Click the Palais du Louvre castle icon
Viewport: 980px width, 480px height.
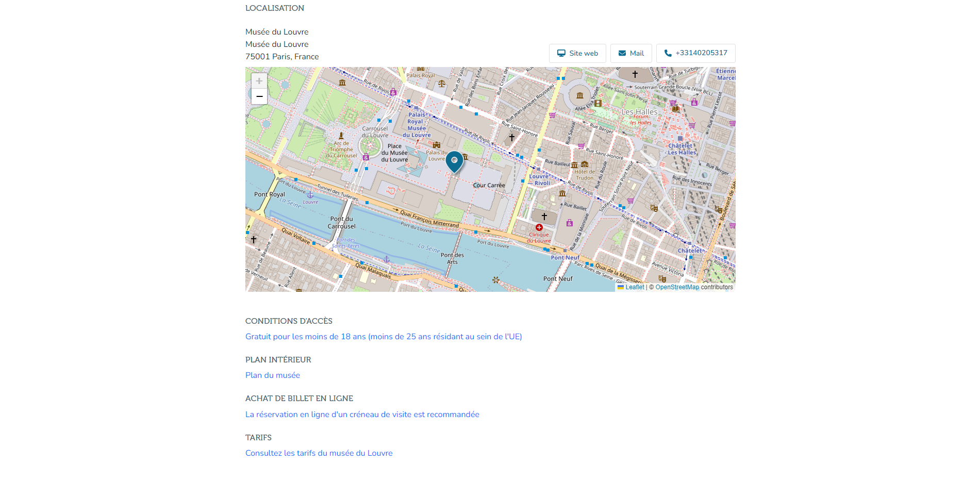437,145
